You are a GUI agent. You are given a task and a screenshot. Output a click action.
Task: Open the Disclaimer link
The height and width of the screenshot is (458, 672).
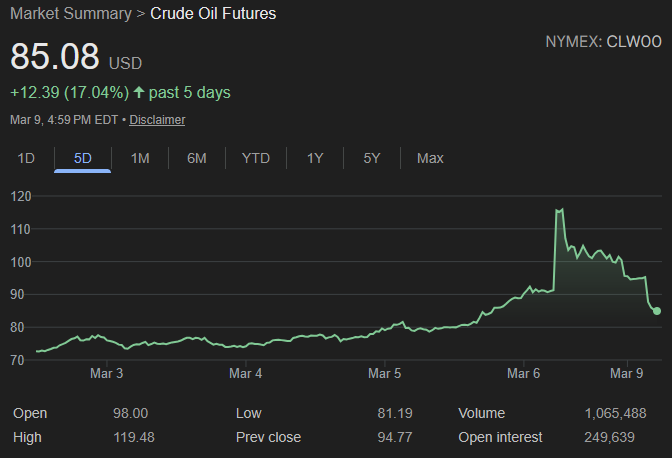tap(157, 120)
